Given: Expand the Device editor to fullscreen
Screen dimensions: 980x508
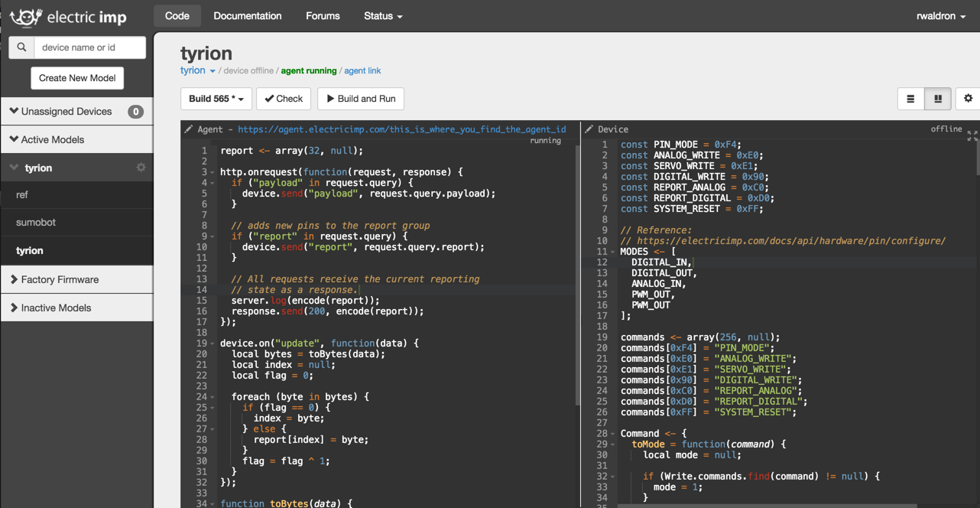Looking at the screenshot, I should pos(972,135).
